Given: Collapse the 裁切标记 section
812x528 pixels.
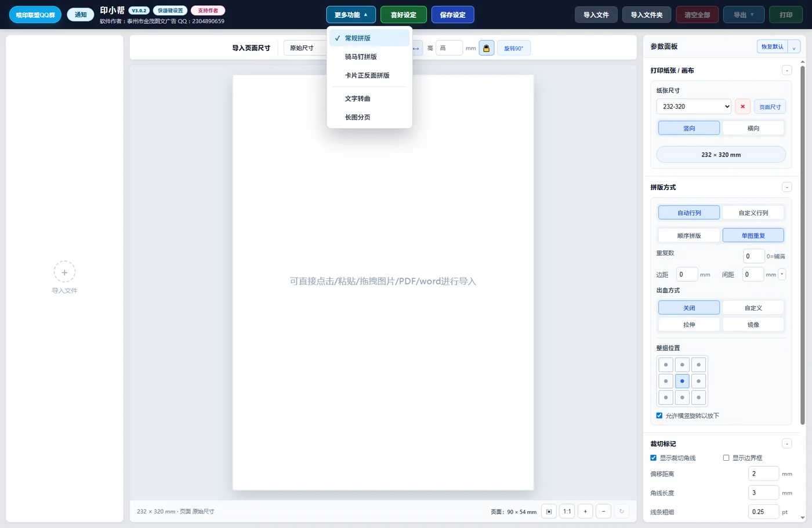Looking at the screenshot, I should point(786,443).
